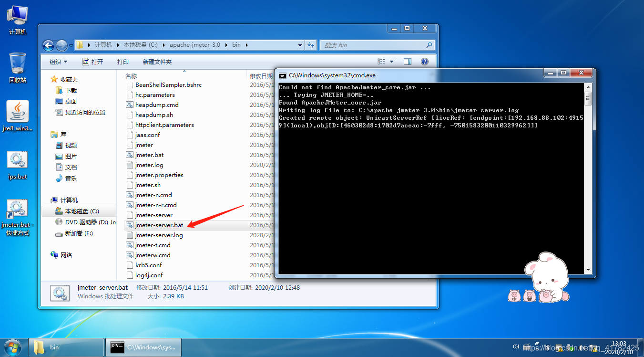Select 计算机 in the navigation pane
The height and width of the screenshot is (357, 644).
click(x=64, y=200)
